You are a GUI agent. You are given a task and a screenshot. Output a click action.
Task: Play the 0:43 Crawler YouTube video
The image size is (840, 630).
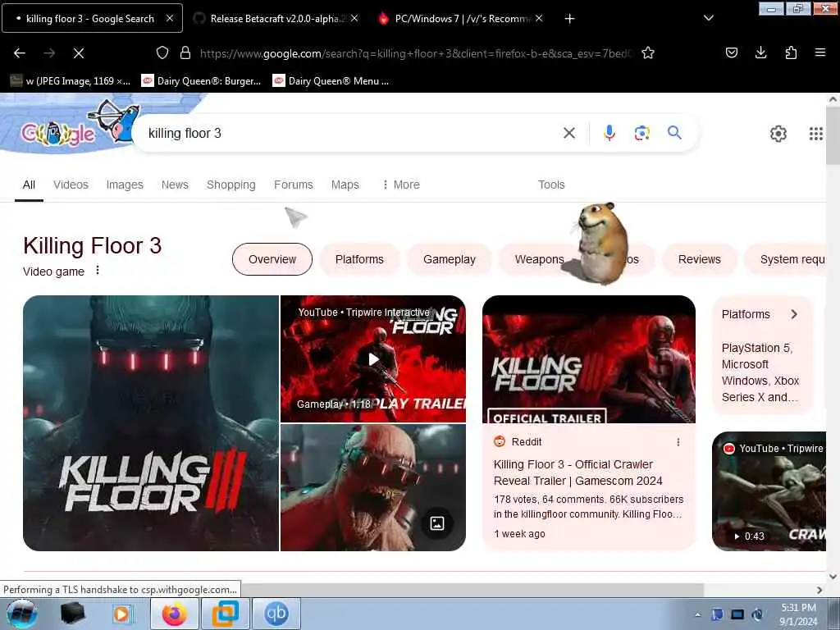[769, 491]
